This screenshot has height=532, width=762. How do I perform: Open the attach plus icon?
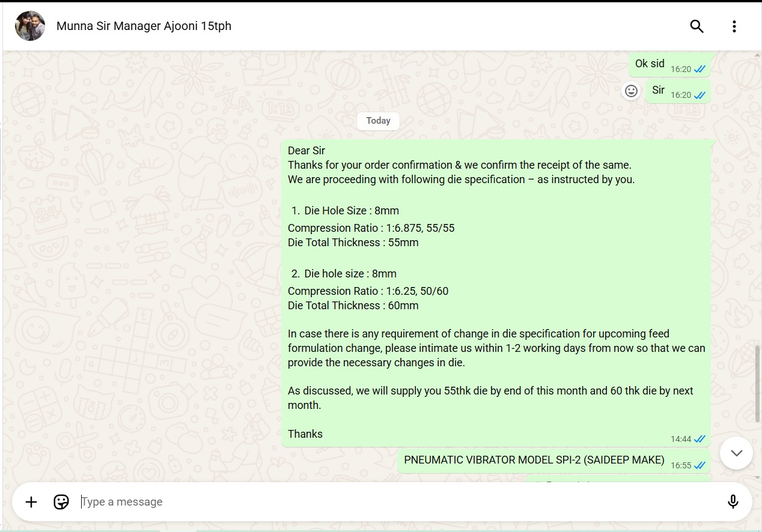(x=31, y=502)
